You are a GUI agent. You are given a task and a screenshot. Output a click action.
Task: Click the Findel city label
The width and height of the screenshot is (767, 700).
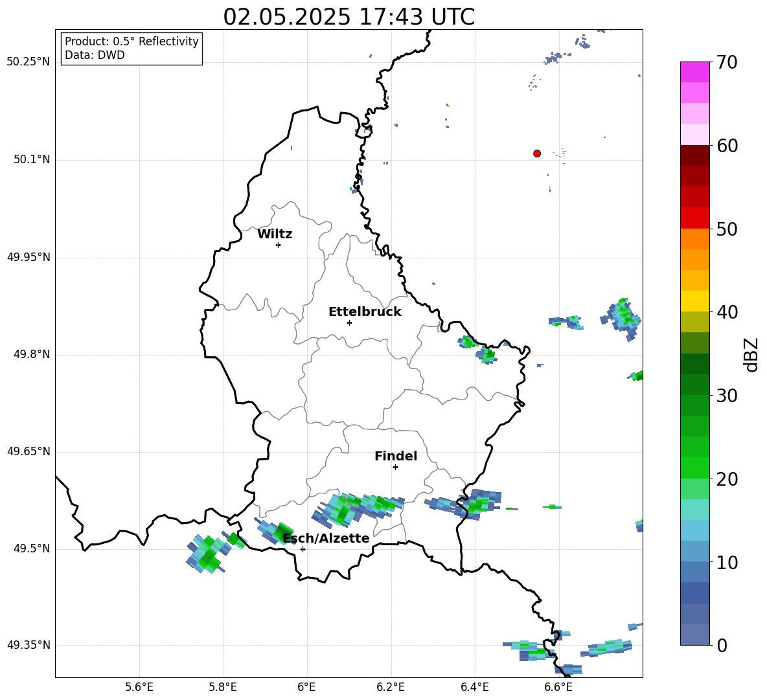396,456
